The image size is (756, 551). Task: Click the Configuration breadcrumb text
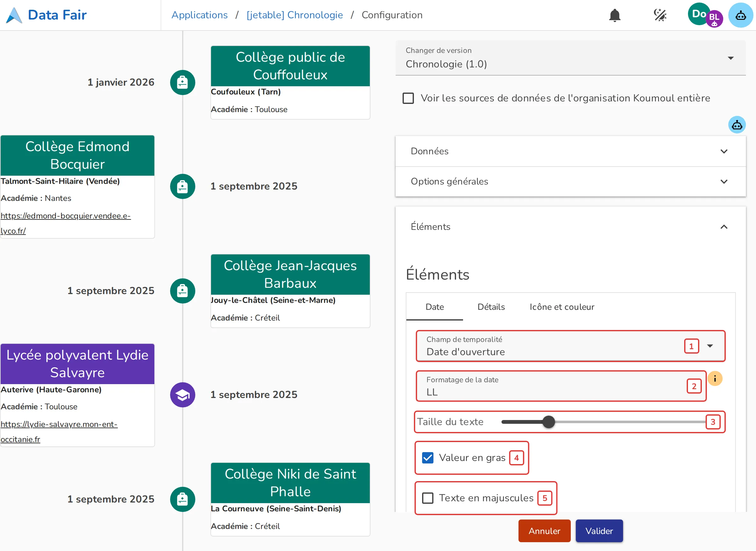click(392, 15)
